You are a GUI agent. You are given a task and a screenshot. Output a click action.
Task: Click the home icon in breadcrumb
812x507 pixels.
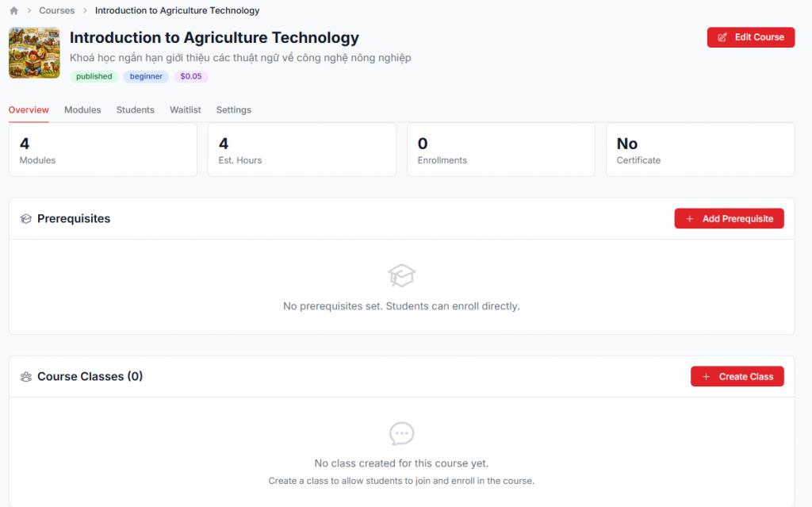pyautogui.click(x=13, y=11)
